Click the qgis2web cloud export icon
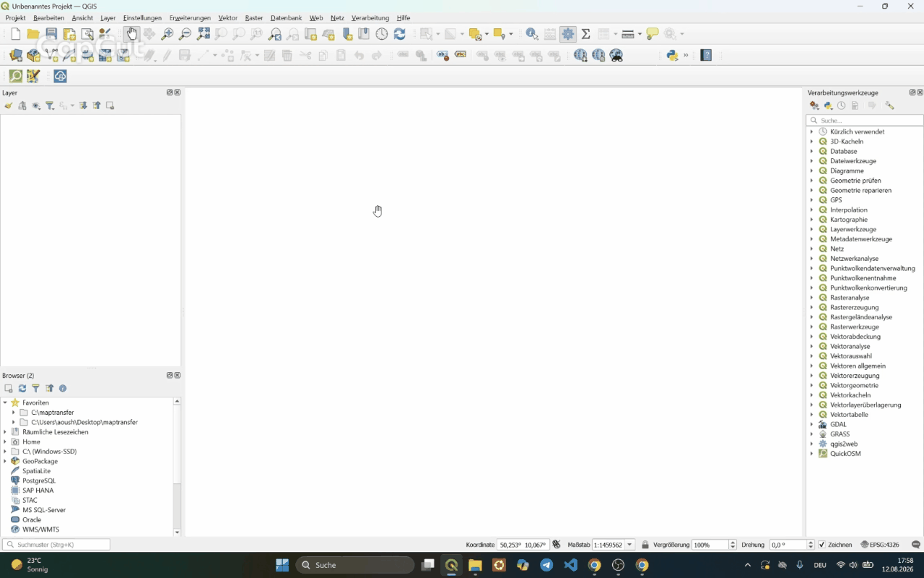The image size is (924, 578). pyautogui.click(x=61, y=76)
